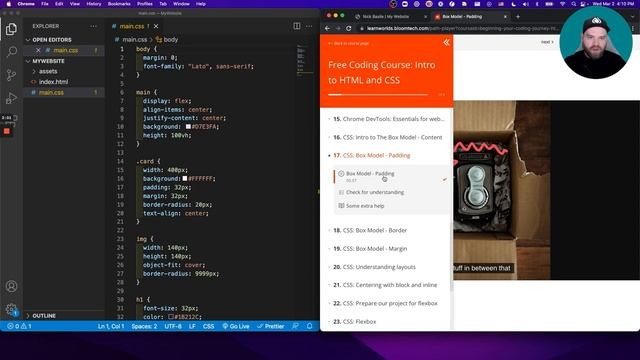Open the Manage gear in VS Code
Screen dimensions: 640x360
11,310
